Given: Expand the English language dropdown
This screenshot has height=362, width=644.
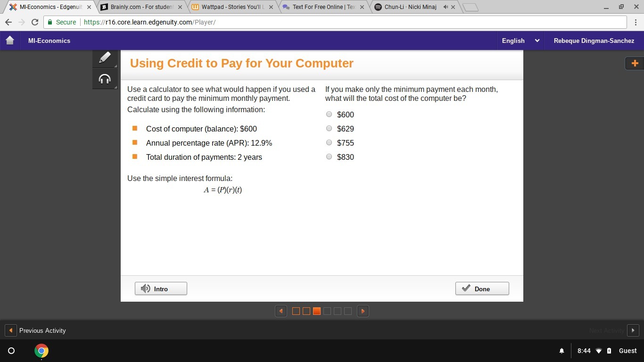Looking at the screenshot, I should point(520,41).
